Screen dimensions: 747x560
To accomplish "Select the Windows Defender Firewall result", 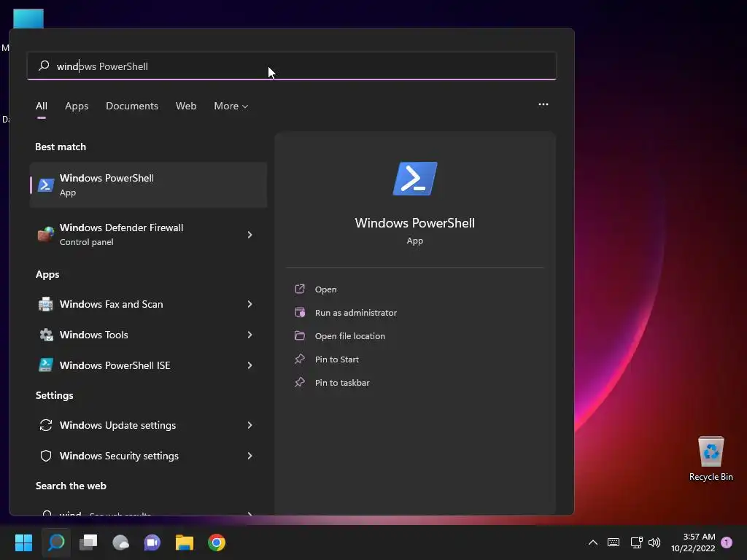I will [149, 234].
